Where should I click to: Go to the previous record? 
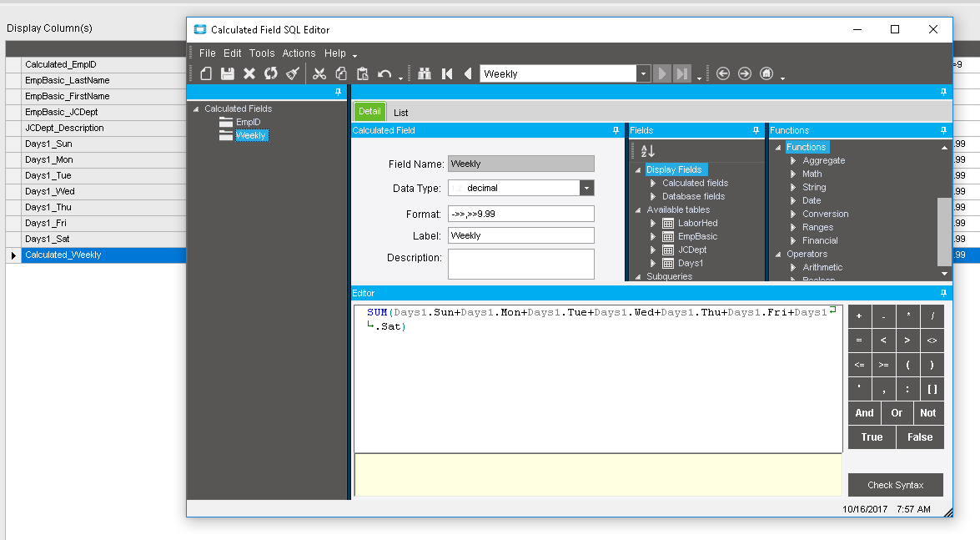pos(468,73)
